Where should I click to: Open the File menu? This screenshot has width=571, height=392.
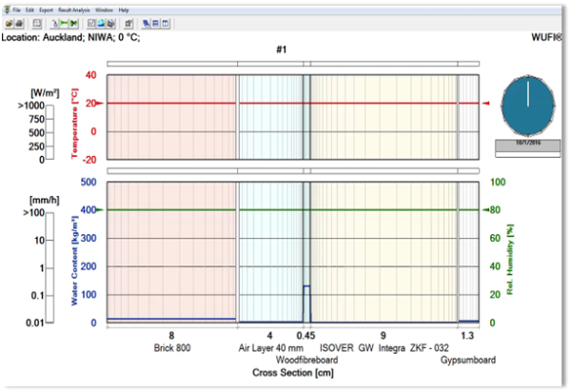click(16, 10)
